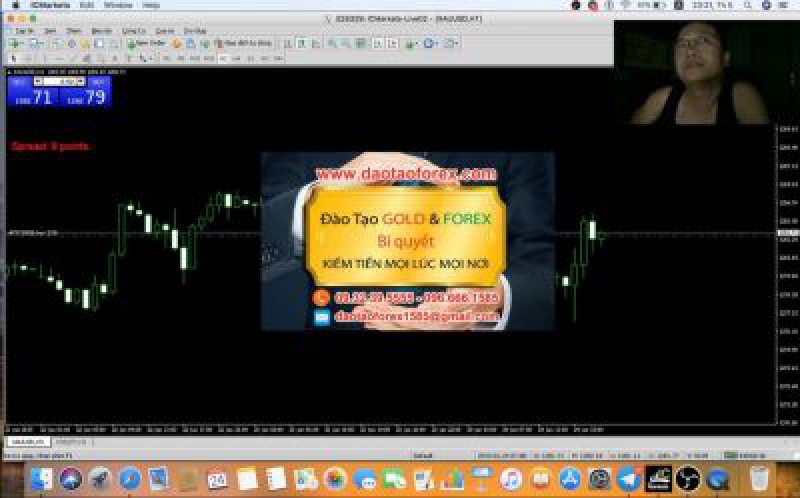Show the Navigator panel with the yellow star icon

85,43
